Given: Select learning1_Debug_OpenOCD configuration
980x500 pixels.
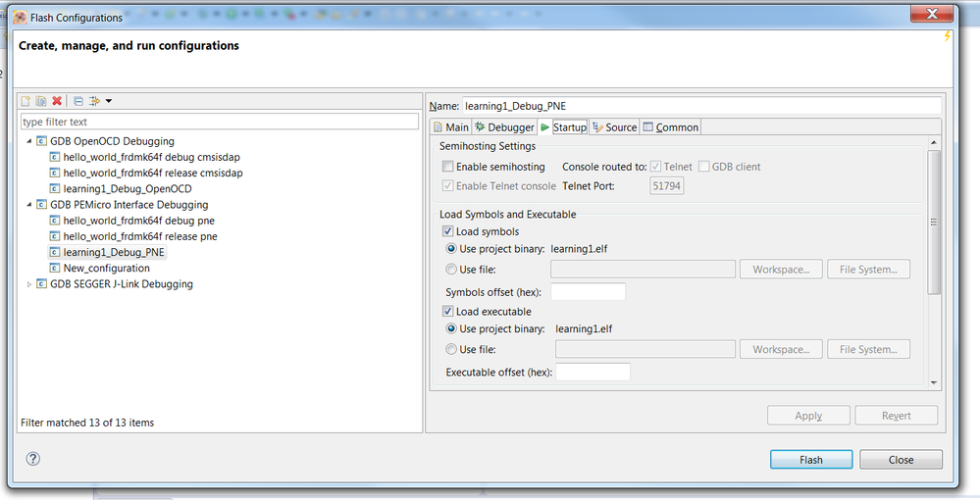Looking at the screenshot, I should click(x=128, y=189).
